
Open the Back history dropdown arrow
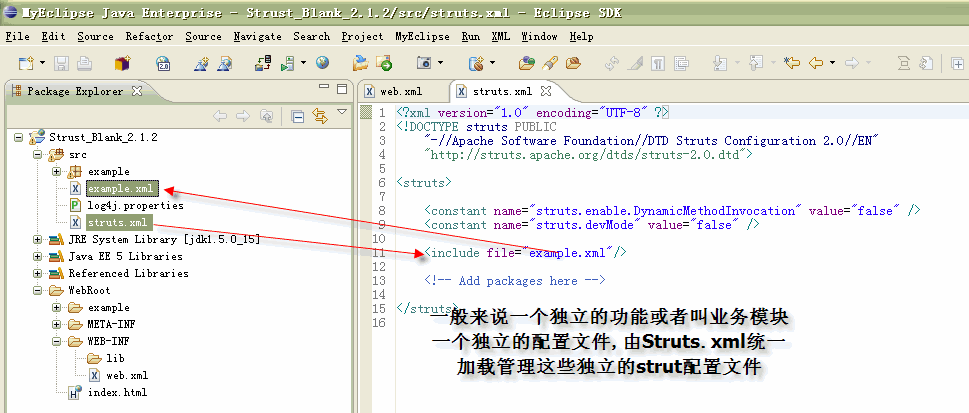point(832,63)
